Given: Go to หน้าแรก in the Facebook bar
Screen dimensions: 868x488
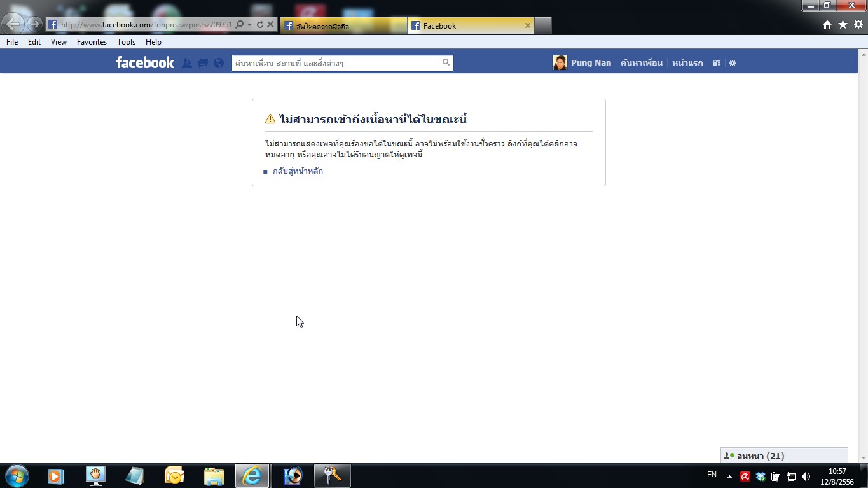Looking at the screenshot, I should point(687,63).
